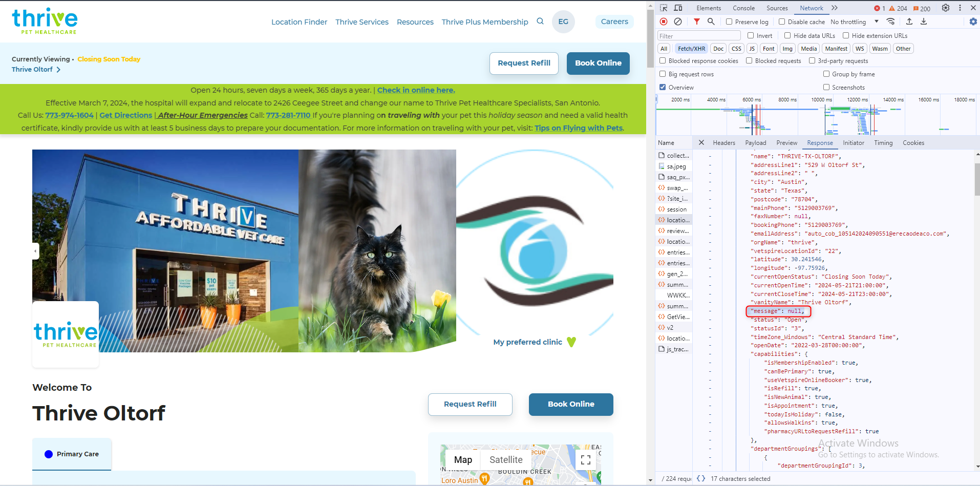Close the request details pane
The height and width of the screenshot is (486, 980).
(701, 143)
